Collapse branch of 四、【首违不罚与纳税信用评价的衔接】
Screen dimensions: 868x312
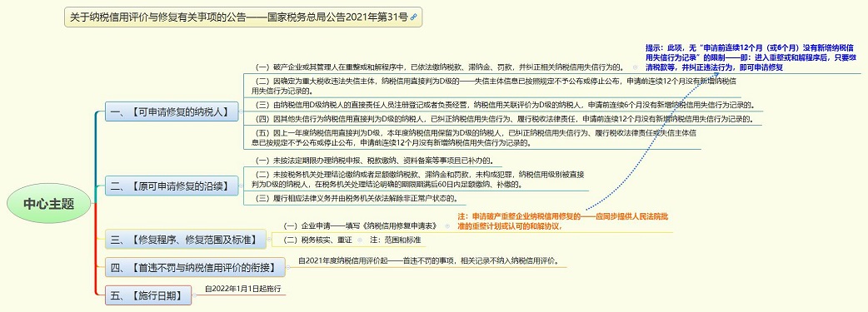pyautogui.click(x=288, y=267)
